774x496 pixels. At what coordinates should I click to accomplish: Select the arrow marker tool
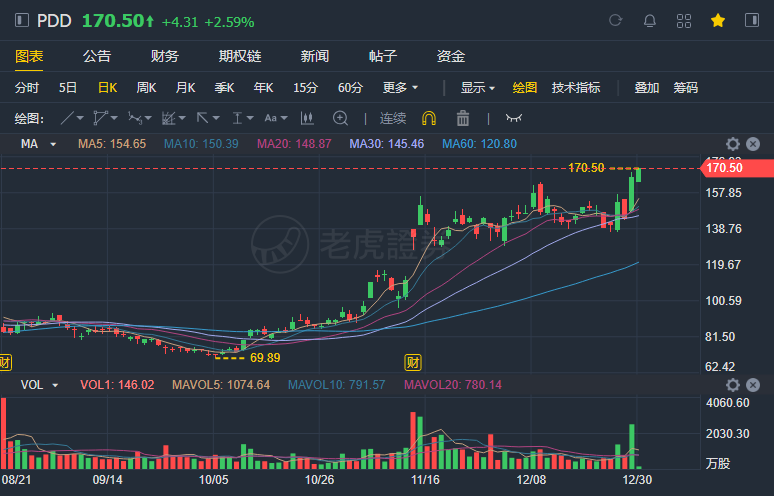click(x=202, y=118)
